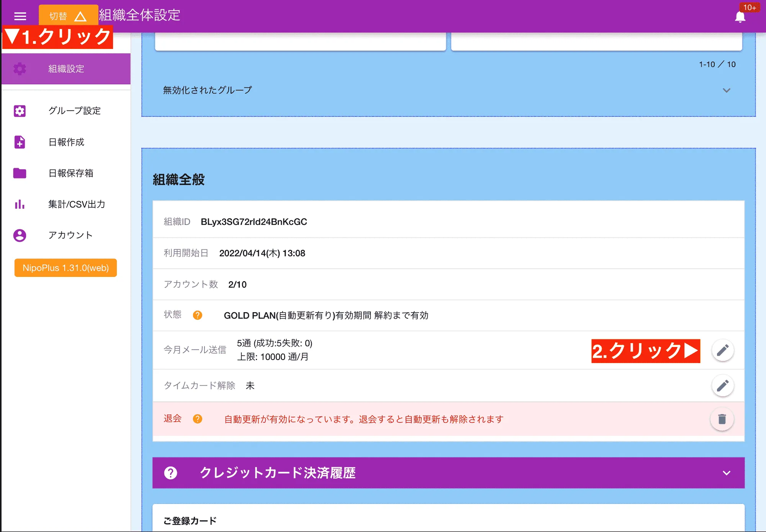Select 組織設定 in the sidebar

(66, 69)
